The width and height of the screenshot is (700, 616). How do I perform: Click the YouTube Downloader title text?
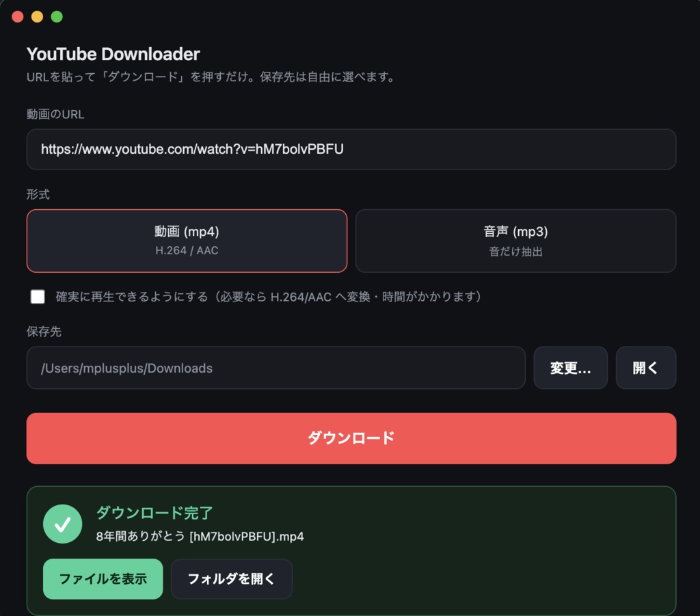pyautogui.click(x=113, y=54)
